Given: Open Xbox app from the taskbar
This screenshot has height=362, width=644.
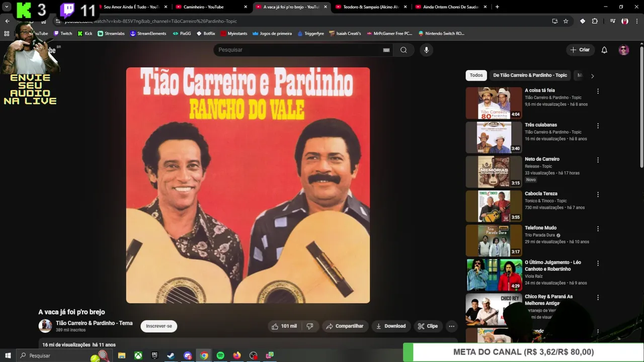Looking at the screenshot, I should click(138, 355).
